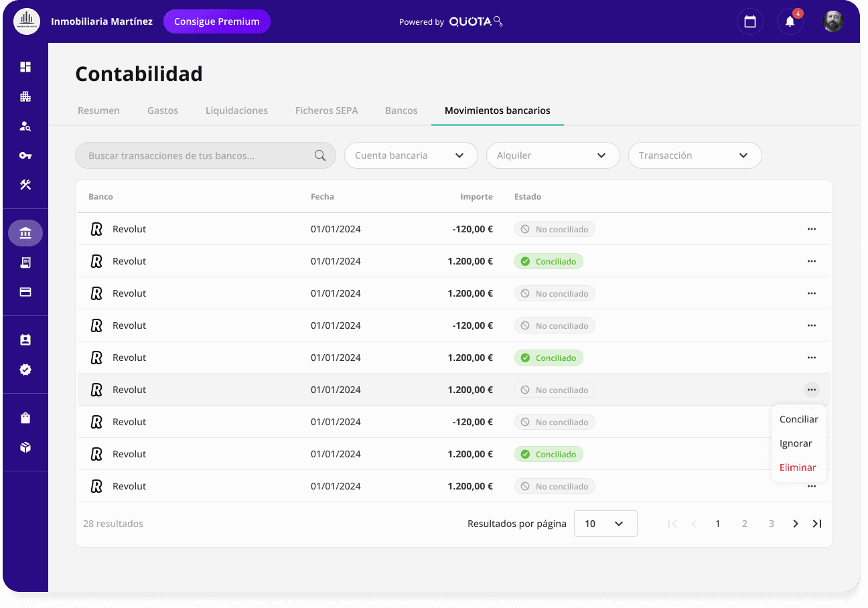Click the Powered by QUOTA link

click(451, 21)
